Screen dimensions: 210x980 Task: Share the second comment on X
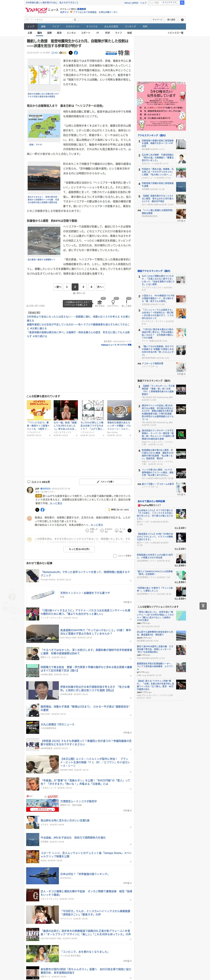(130, 530)
